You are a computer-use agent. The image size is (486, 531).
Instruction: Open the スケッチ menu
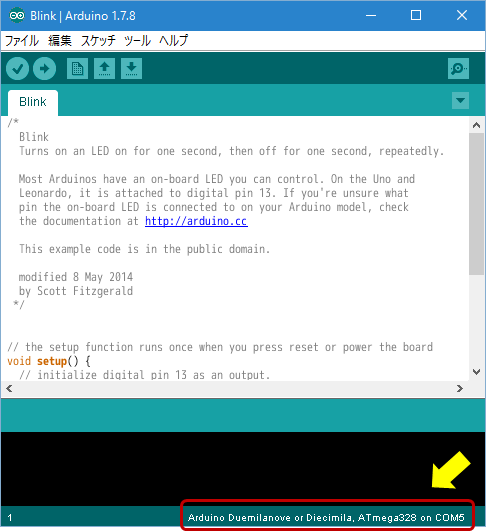point(98,41)
